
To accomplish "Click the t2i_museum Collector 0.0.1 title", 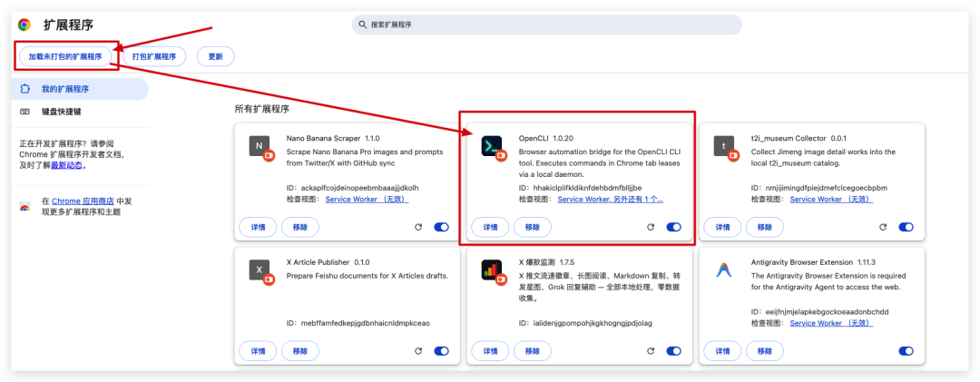I will (x=799, y=138).
